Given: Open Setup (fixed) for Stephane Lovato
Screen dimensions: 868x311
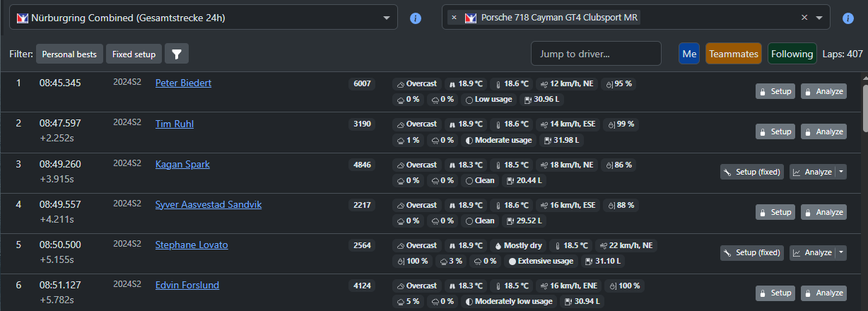Looking at the screenshot, I should click(x=752, y=252).
